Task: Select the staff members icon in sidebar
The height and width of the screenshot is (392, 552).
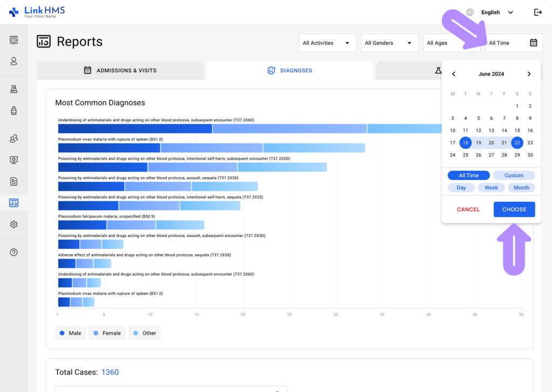Action: point(13,138)
